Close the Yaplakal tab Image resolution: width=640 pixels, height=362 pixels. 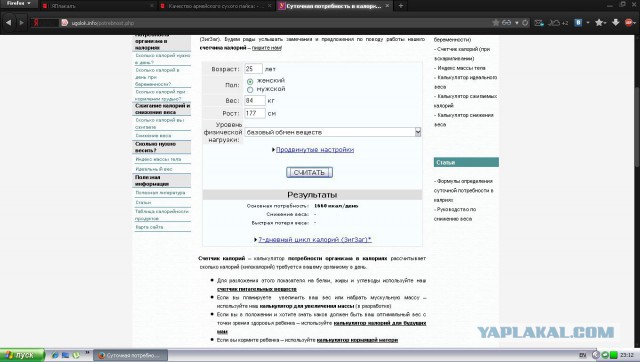(x=152, y=6)
